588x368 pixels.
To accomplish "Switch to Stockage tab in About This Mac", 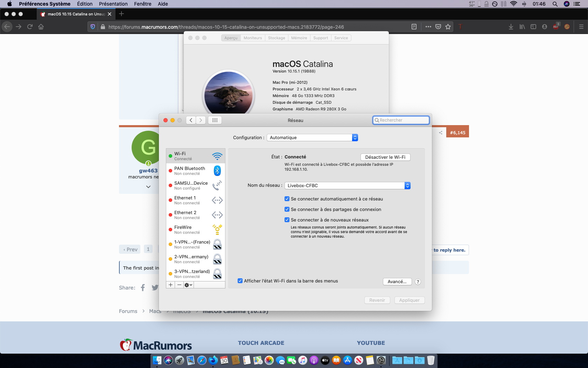I will (x=276, y=38).
